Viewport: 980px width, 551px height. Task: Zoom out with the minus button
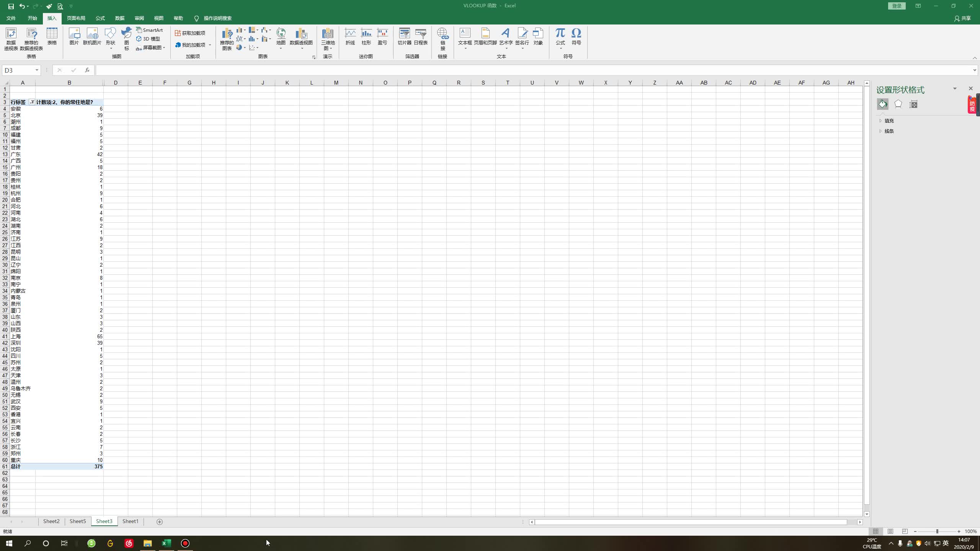[915, 531]
